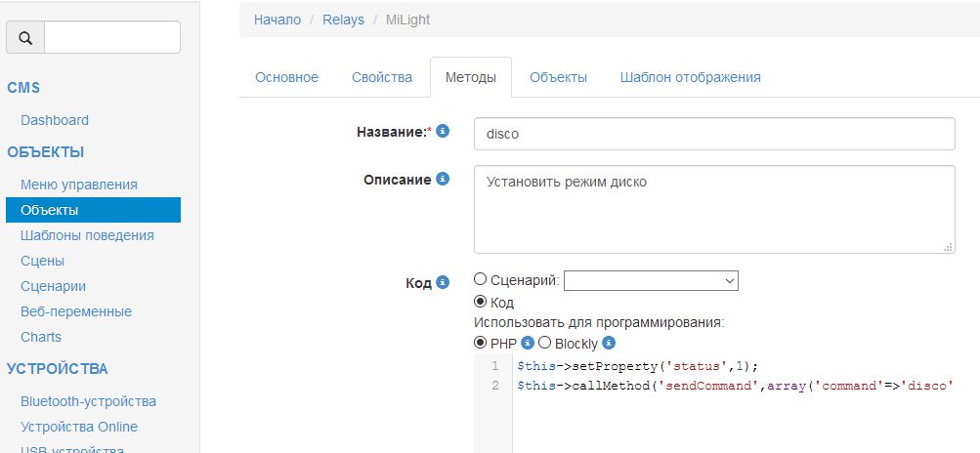Click info icon after PHP option
Viewport: 980px width, 453px height.
click(528, 343)
